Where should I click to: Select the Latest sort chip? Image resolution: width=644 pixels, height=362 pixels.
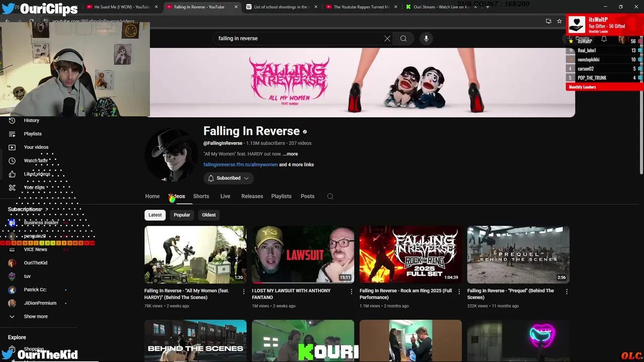click(x=155, y=215)
